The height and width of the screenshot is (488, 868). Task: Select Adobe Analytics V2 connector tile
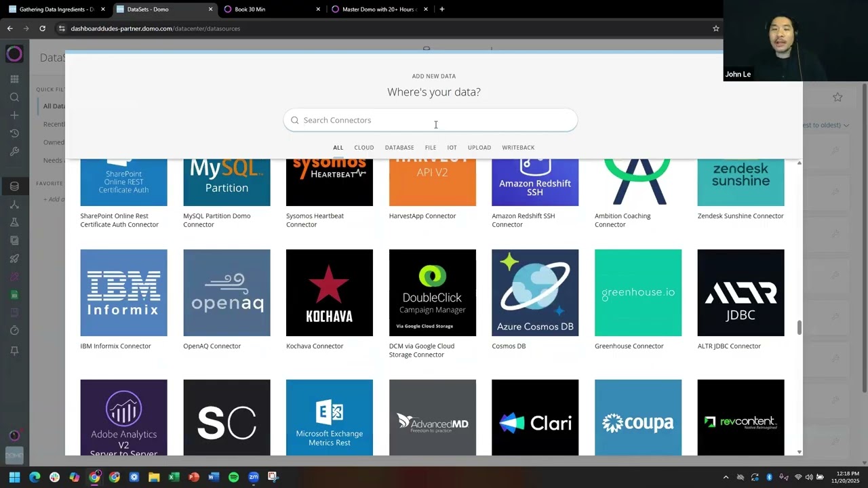coord(123,418)
